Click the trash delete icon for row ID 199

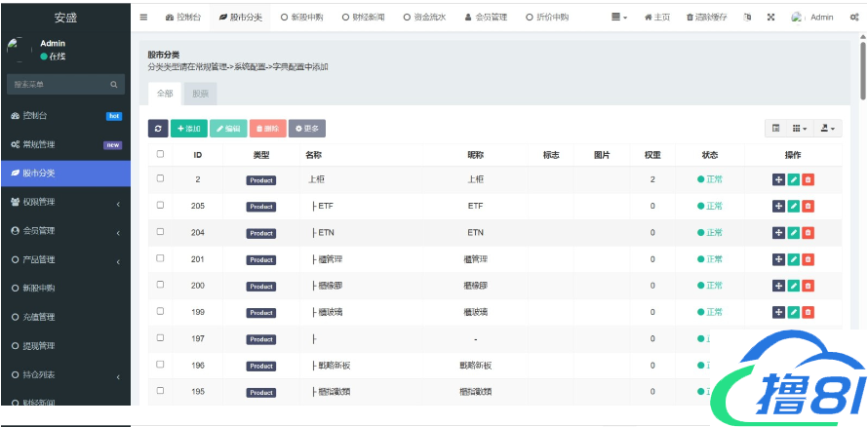tap(808, 313)
